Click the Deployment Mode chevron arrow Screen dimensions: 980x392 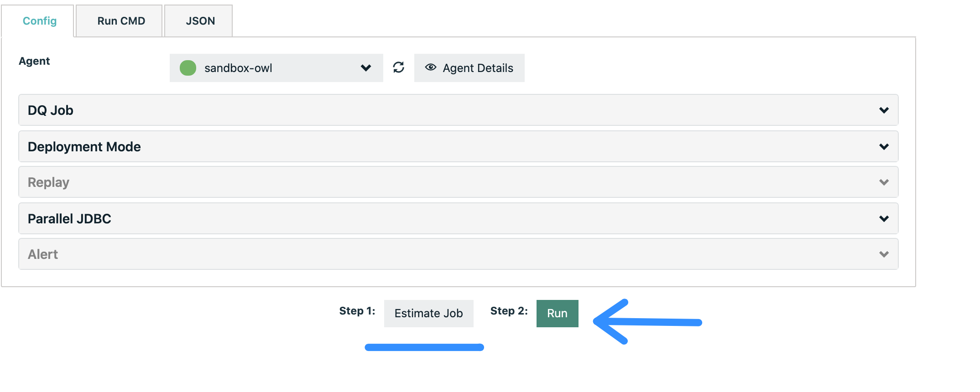point(884,147)
